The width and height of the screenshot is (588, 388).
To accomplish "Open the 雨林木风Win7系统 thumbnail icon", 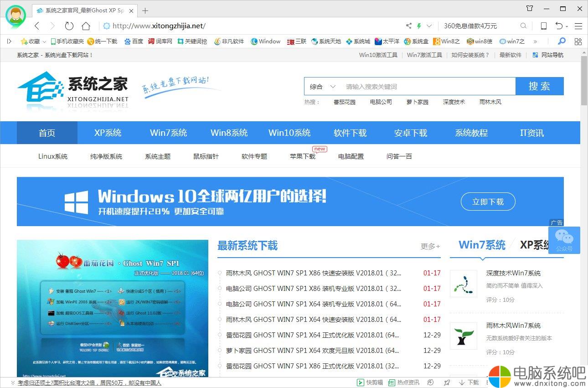I will [464, 336].
